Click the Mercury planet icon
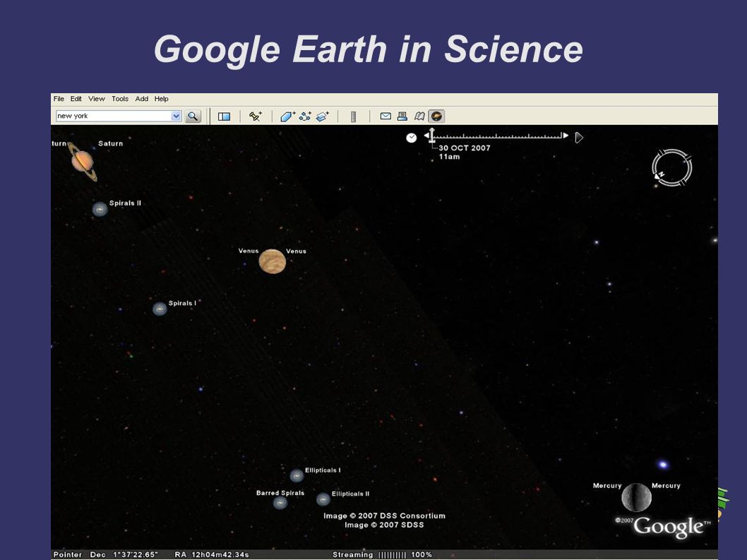Screen dimensions: 747x560 click(636, 497)
